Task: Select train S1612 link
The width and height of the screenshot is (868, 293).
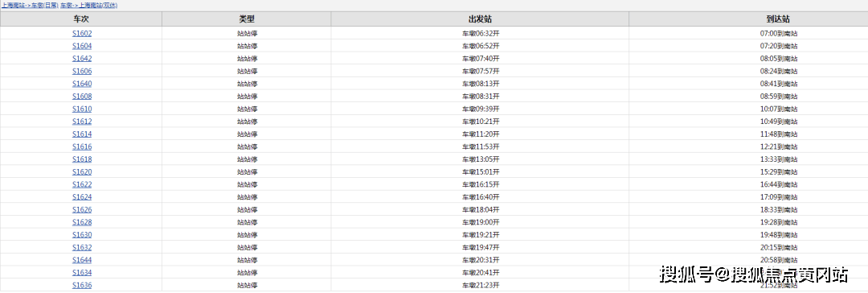Action: pos(82,122)
